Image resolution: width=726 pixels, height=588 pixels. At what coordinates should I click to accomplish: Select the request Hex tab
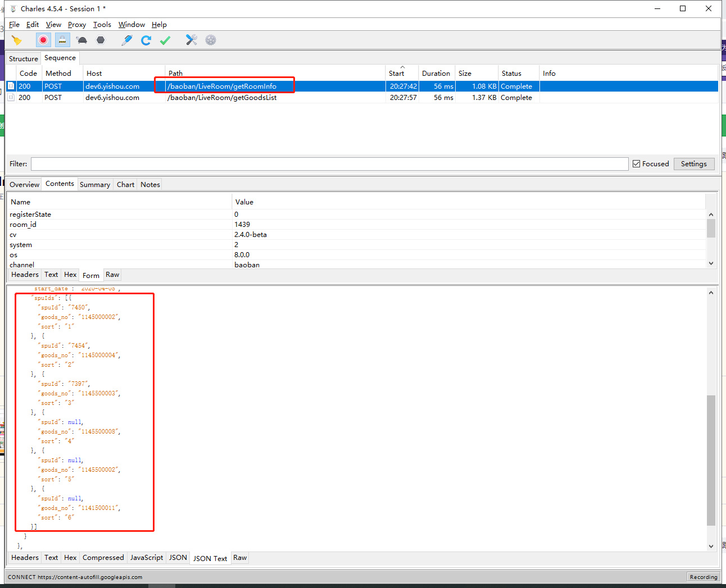pos(70,275)
